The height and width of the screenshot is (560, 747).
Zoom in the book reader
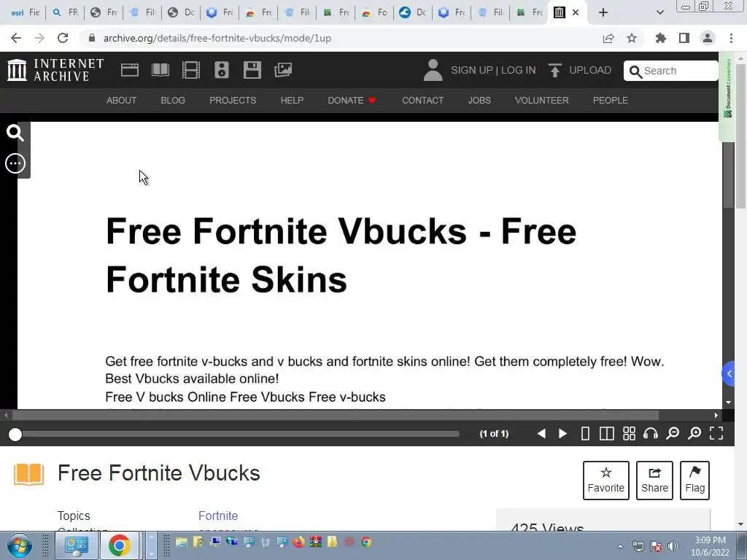coord(694,433)
